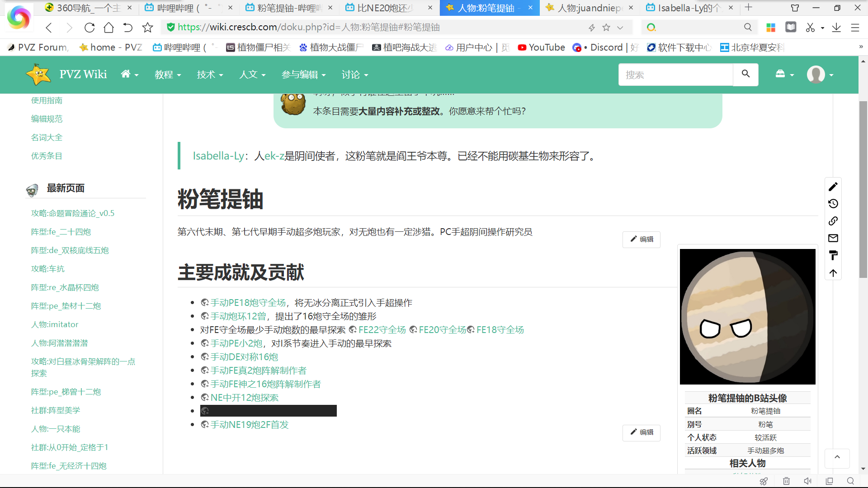The image size is (868, 488).
Task: Open the 参与编辑 menu
Action: coord(302,75)
